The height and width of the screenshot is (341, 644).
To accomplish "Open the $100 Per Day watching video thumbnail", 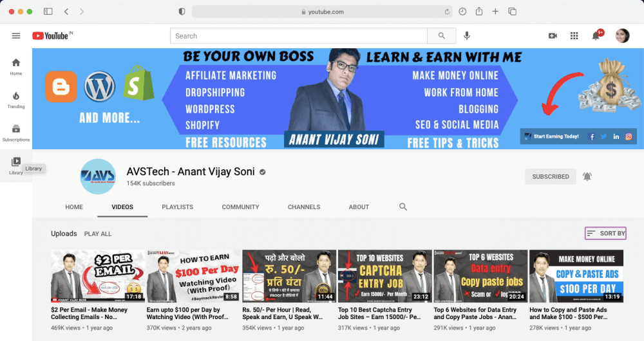I will [193, 276].
